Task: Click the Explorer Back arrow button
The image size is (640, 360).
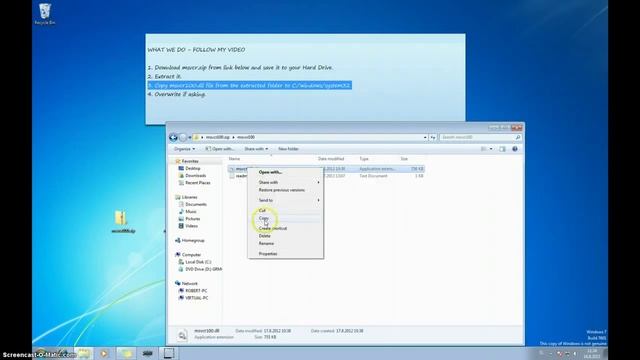Action: click(x=173, y=138)
